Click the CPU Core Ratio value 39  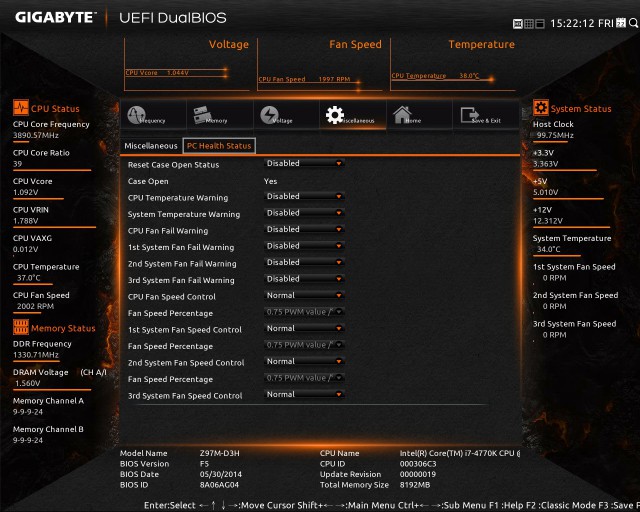[x=18, y=164]
